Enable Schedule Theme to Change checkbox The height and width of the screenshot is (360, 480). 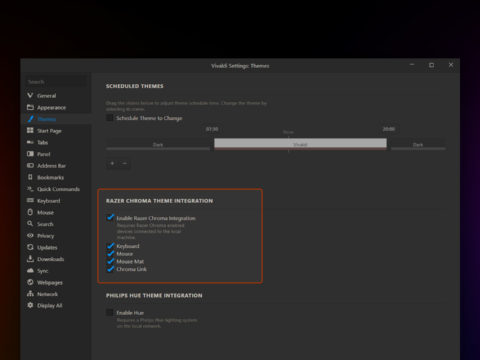click(x=110, y=118)
